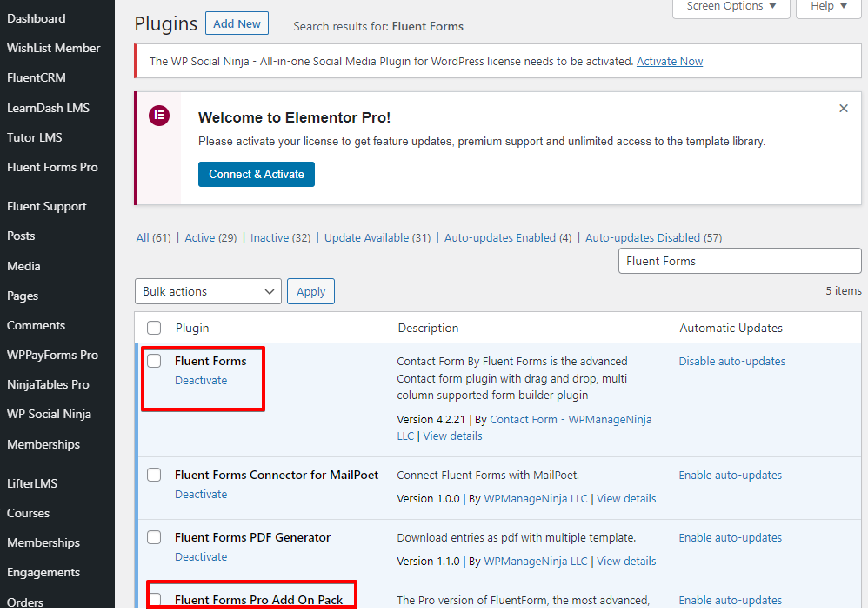Open Contact Form - WPManageNinja LLC author link
The image size is (868, 612).
[571, 420]
